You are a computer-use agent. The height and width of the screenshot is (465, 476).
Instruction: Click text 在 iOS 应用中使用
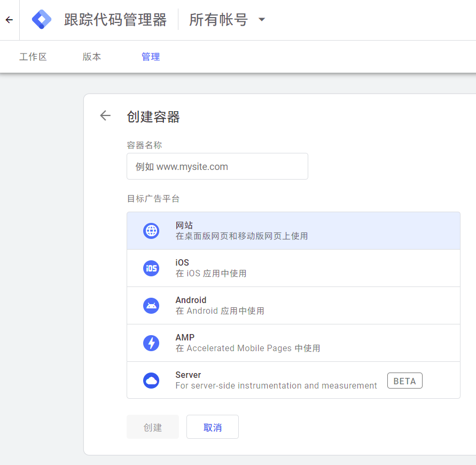click(211, 273)
